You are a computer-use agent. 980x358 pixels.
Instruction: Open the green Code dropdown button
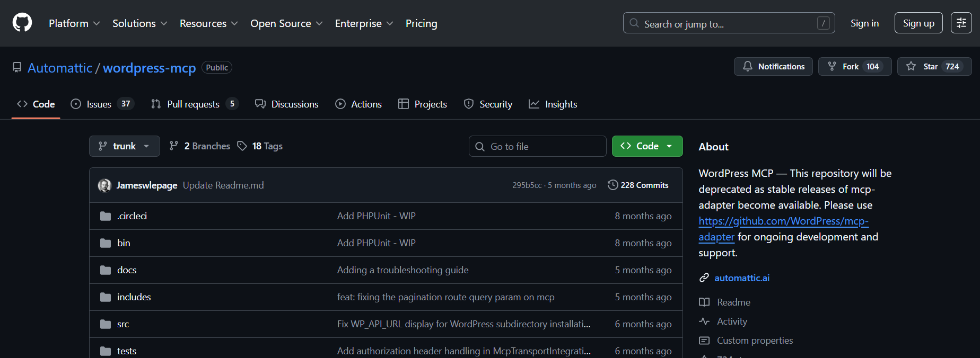[x=647, y=146]
